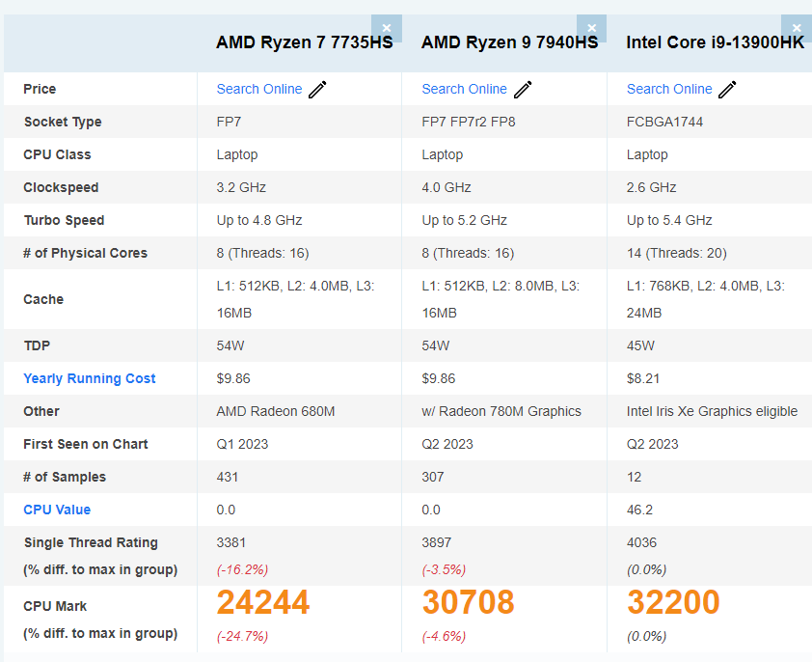Click the # of Physical Cores row label

[86, 253]
